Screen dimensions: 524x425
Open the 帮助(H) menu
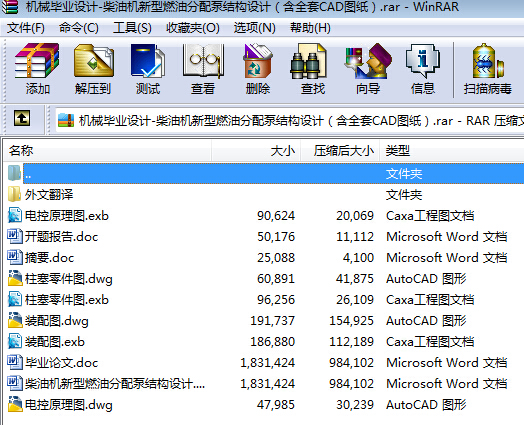point(310,28)
